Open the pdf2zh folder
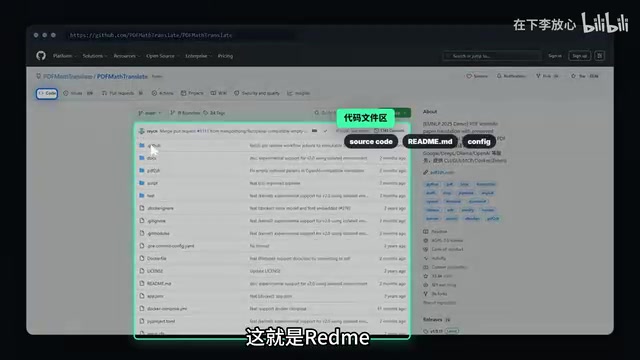The image size is (640, 360). pyautogui.click(x=153, y=171)
